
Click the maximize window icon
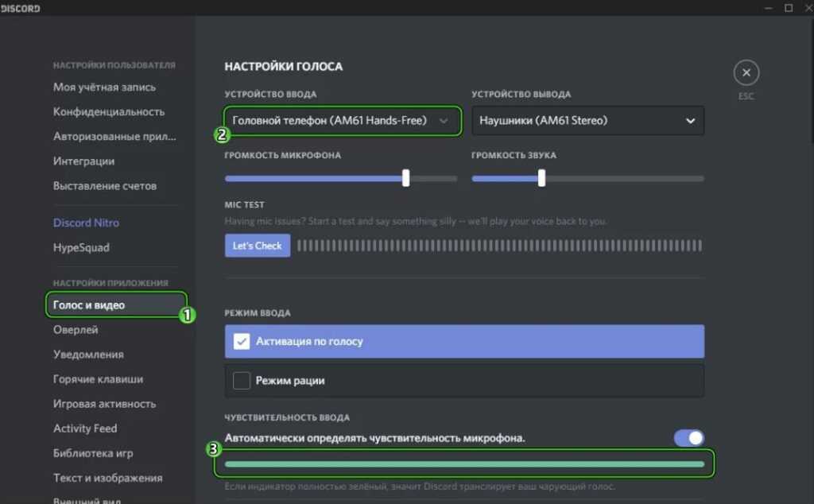pos(789,8)
